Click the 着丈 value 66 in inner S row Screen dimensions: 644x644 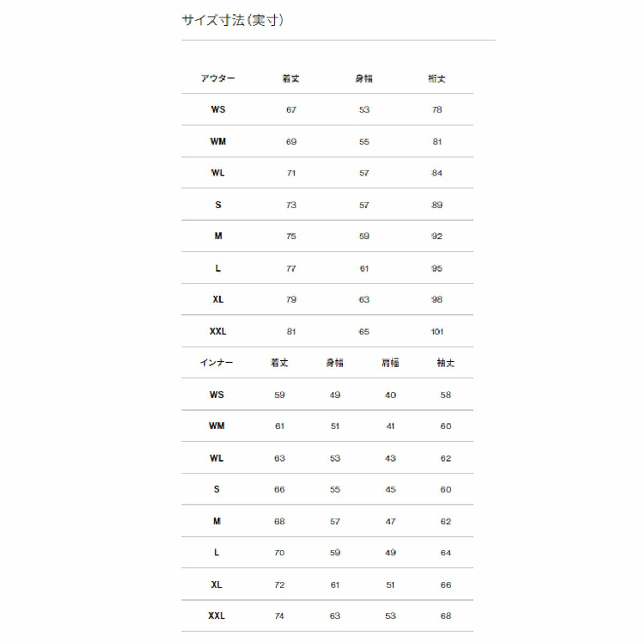280,489
